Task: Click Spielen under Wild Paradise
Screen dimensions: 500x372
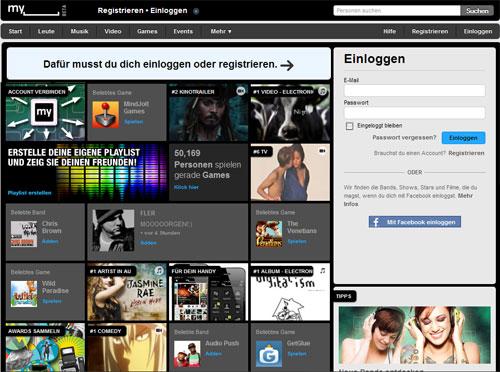Action: [x=52, y=301]
